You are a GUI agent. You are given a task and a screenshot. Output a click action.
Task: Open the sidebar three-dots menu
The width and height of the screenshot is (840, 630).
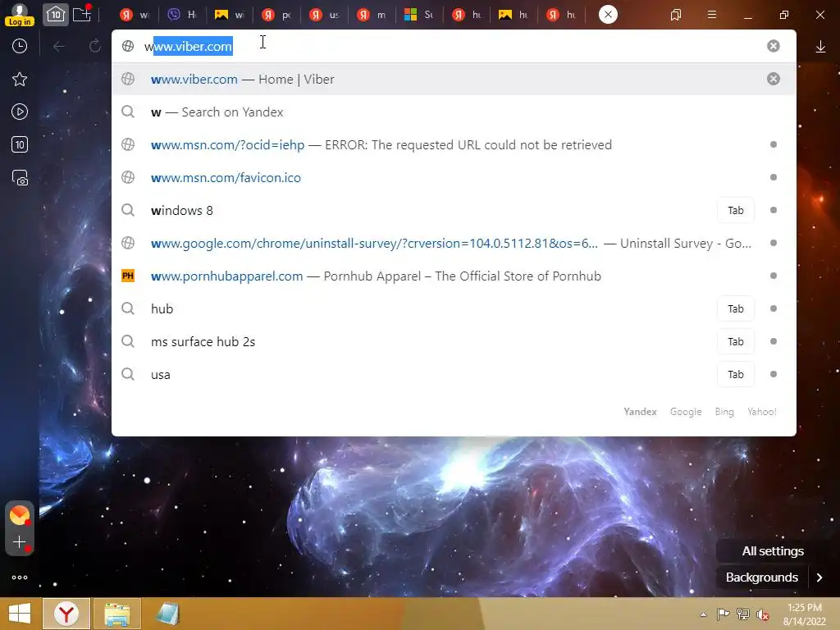point(20,577)
